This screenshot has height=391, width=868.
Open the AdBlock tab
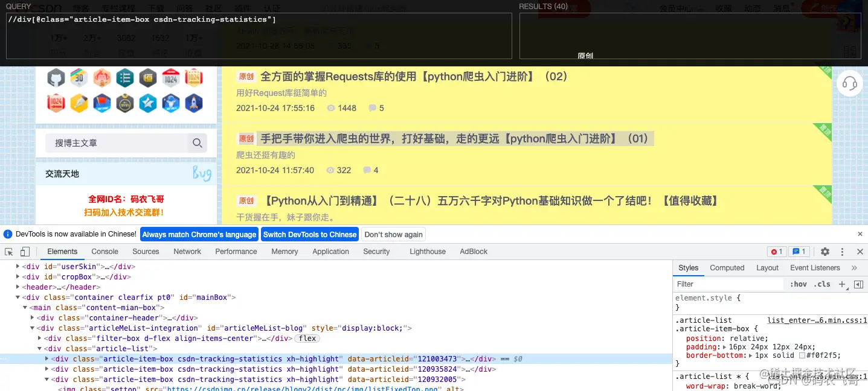click(x=474, y=252)
